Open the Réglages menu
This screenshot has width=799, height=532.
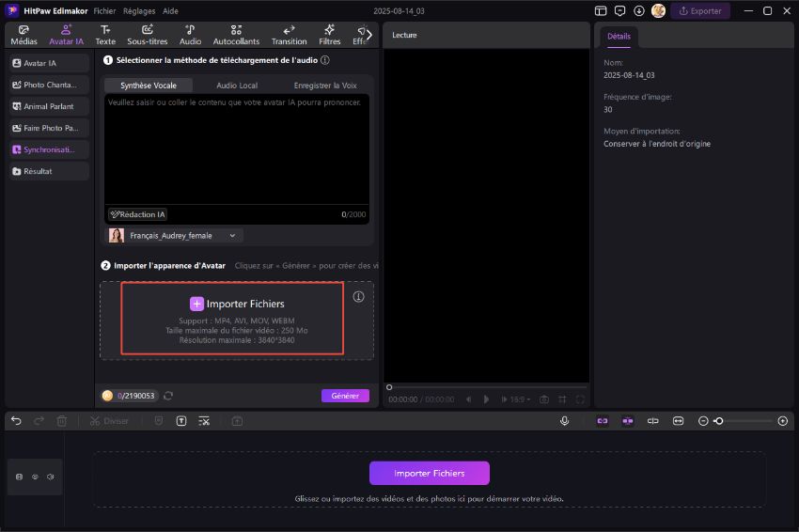click(139, 10)
